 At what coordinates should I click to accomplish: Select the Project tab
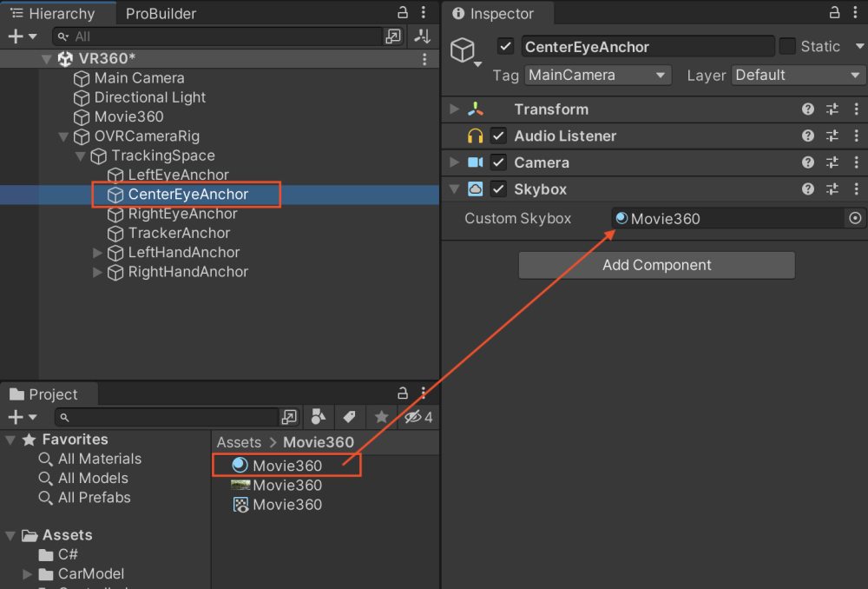click(52, 394)
